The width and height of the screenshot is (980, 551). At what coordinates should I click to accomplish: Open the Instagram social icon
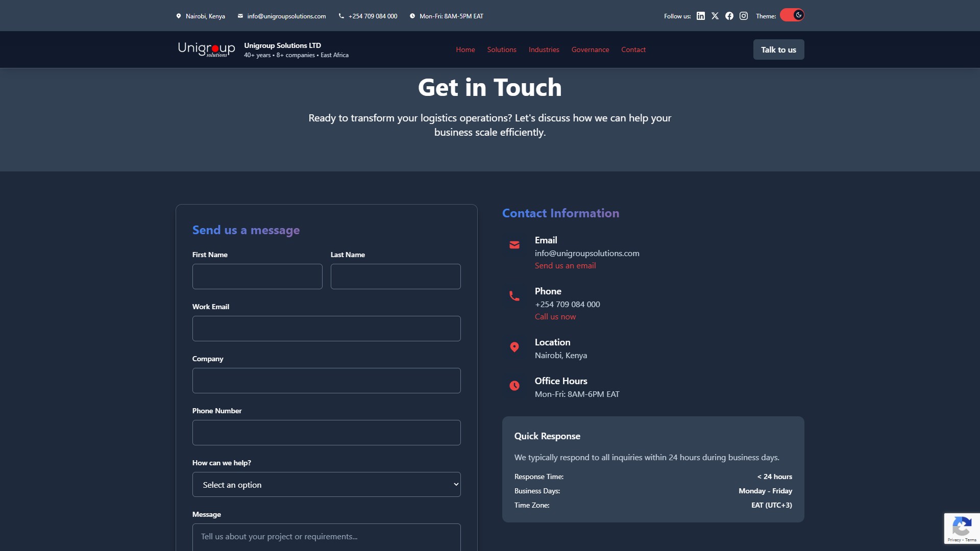(x=743, y=16)
